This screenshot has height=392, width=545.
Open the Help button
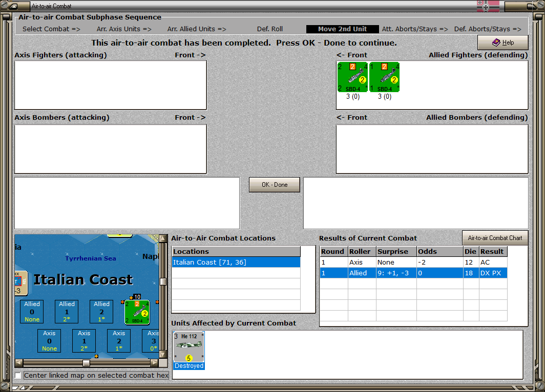pyautogui.click(x=502, y=42)
